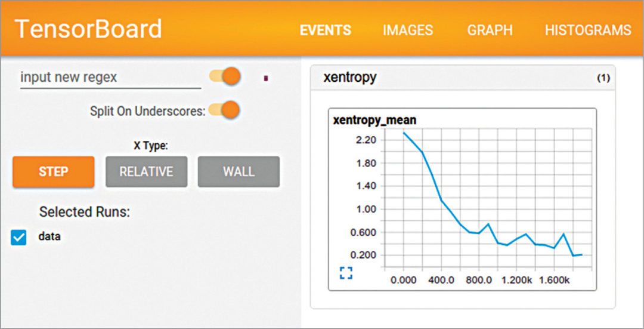Toggle the regex filter switch
The width and height of the screenshot is (644, 329).
point(225,77)
